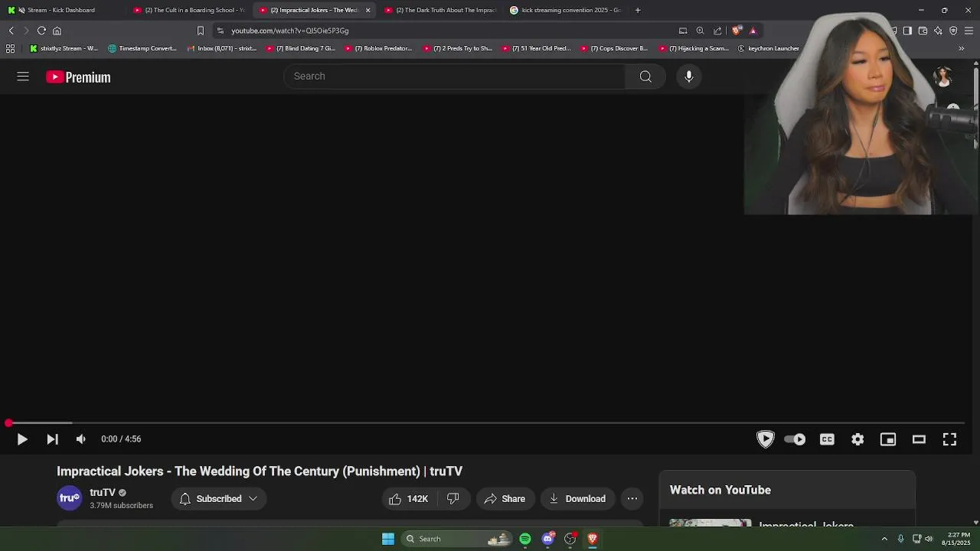
Task: Open the Subscribed notification dropdown
Action: (219, 499)
